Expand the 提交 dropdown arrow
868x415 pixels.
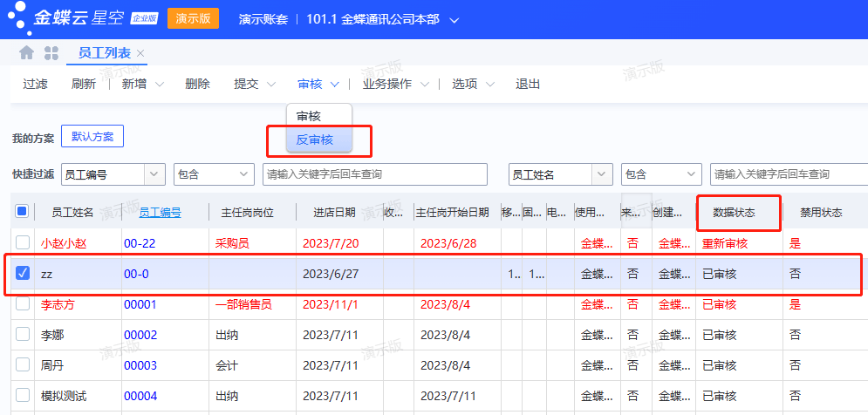[271, 85]
